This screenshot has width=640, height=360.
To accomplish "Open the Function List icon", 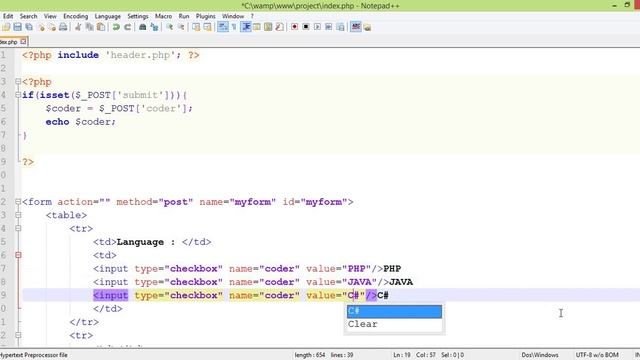I will coord(280,27).
